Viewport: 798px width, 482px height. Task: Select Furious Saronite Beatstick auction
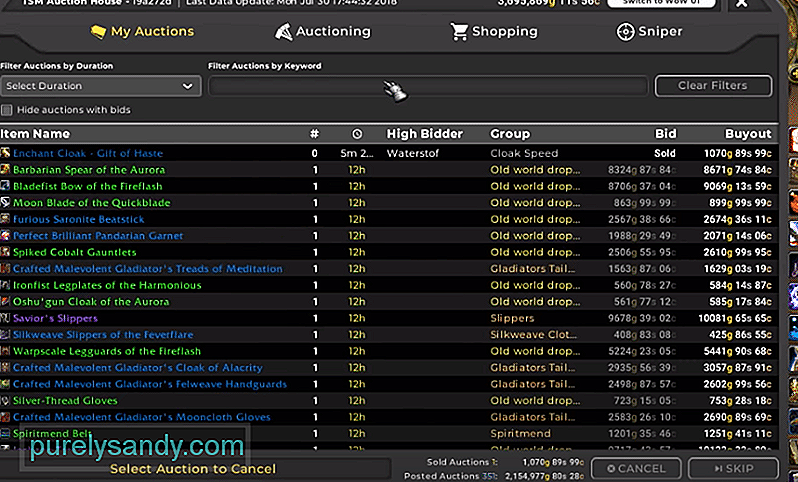(x=389, y=219)
